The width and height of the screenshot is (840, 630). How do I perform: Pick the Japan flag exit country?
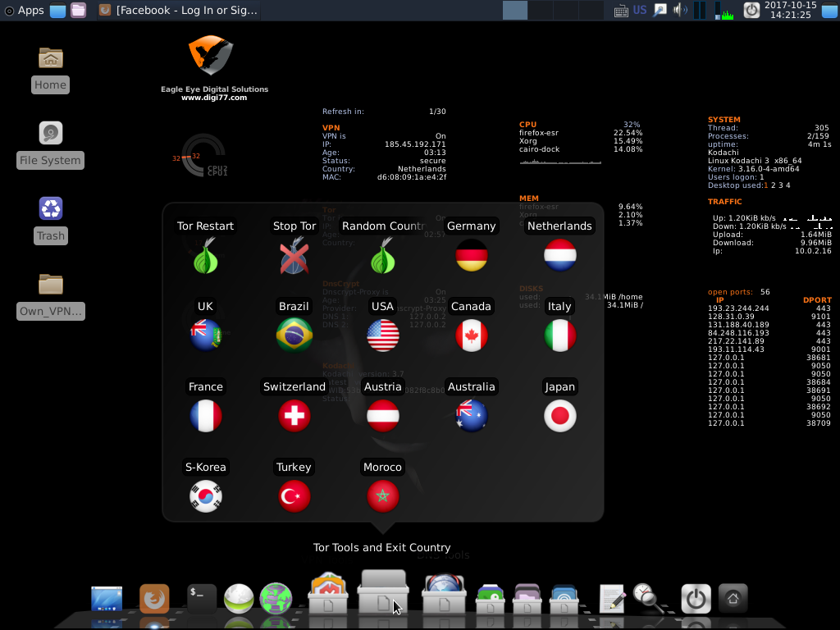[x=559, y=416]
